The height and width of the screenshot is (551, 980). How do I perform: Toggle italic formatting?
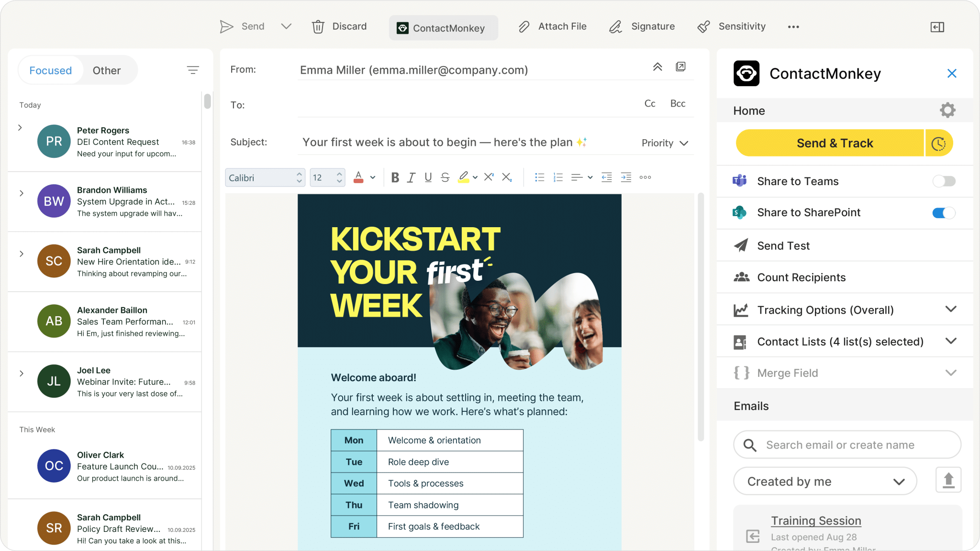tap(411, 177)
